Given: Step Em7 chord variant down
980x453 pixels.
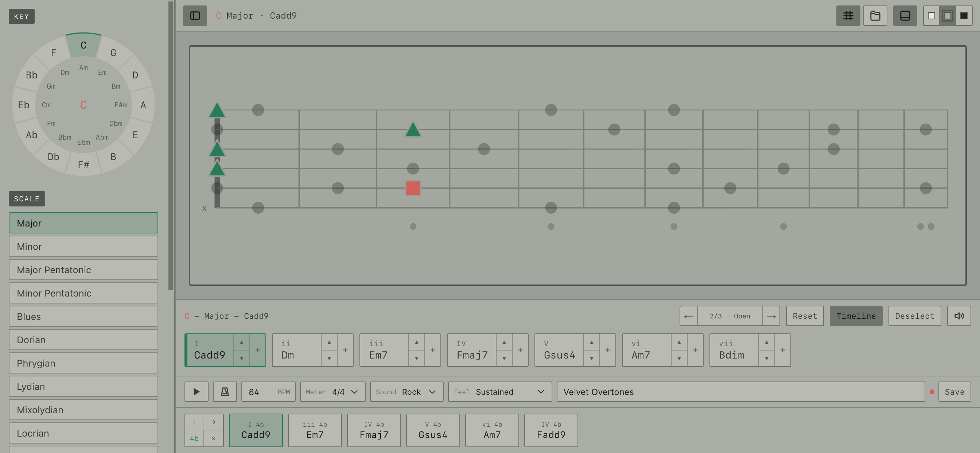Looking at the screenshot, I should 417,359.
